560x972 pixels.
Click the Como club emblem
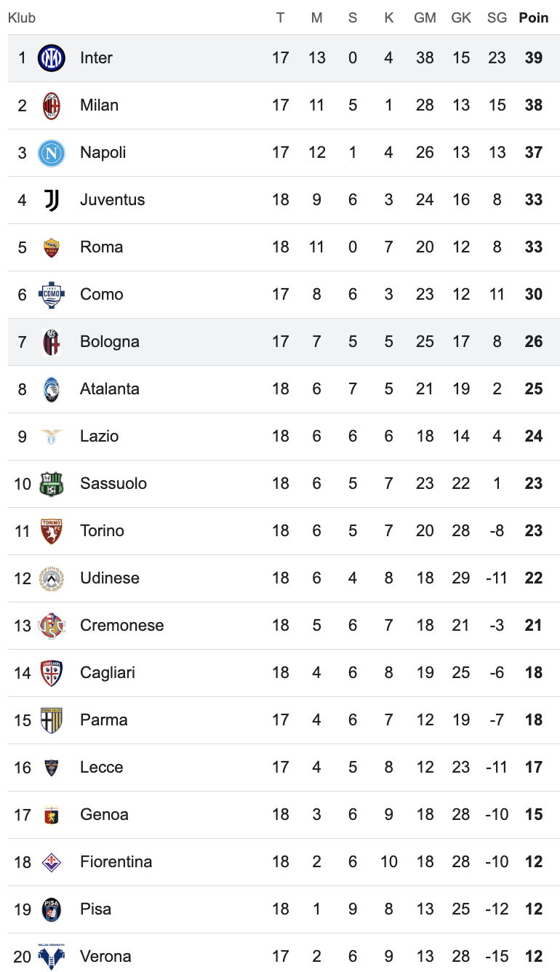(52, 295)
